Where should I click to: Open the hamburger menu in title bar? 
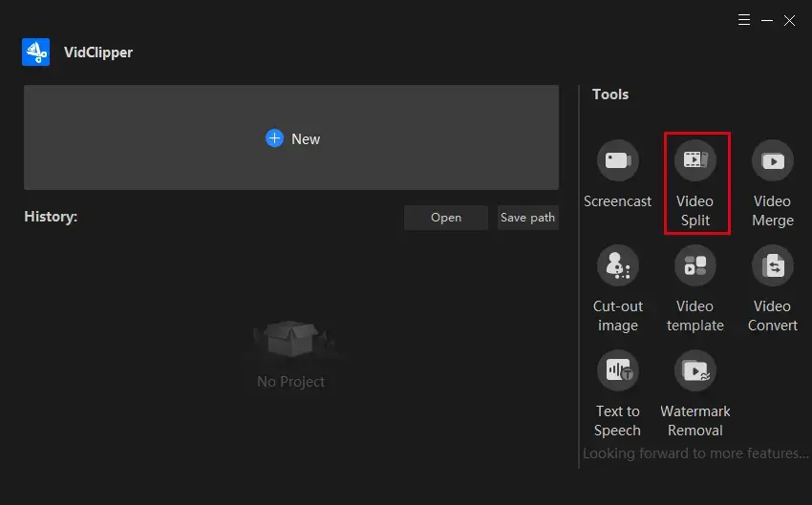[744, 20]
